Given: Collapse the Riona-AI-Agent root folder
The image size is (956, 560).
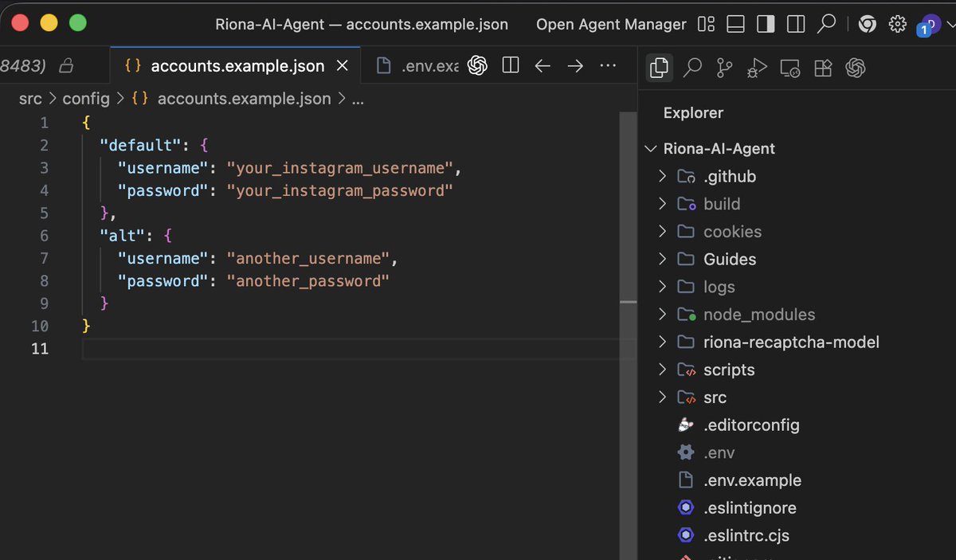Looking at the screenshot, I should coord(719,149).
